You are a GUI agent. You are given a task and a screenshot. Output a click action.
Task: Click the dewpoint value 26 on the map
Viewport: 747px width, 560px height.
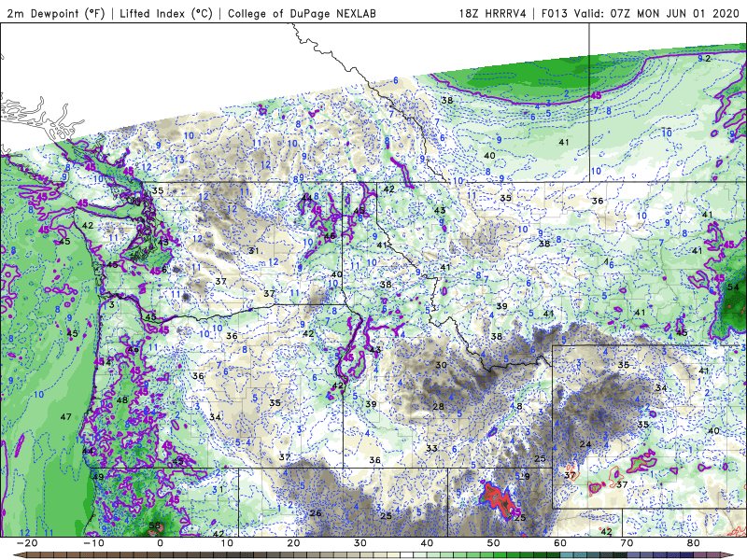coord(316,512)
